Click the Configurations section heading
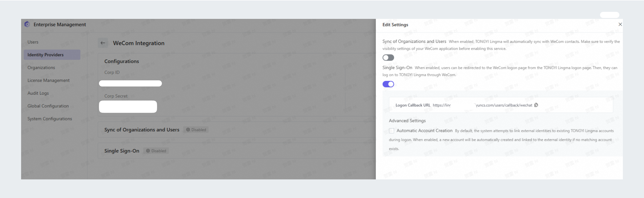 pos(121,61)
